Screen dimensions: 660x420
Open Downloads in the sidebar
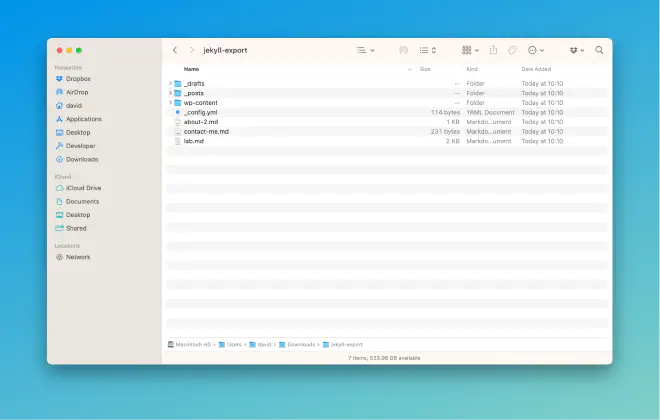(x=77, y=159)
